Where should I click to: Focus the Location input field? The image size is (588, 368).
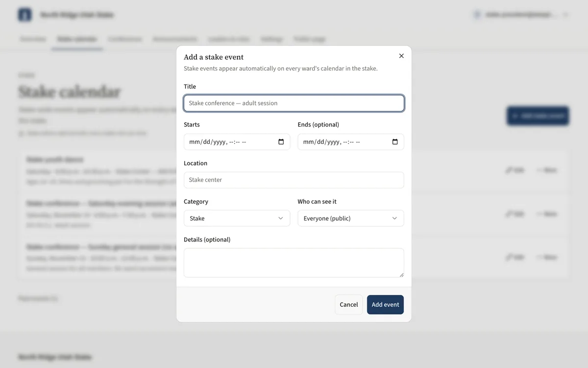(x=294, y=180)
